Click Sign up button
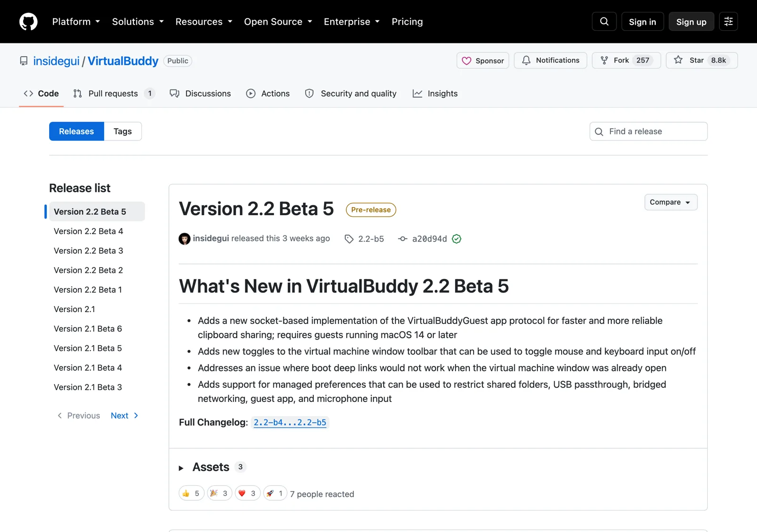 pos(691,22)
